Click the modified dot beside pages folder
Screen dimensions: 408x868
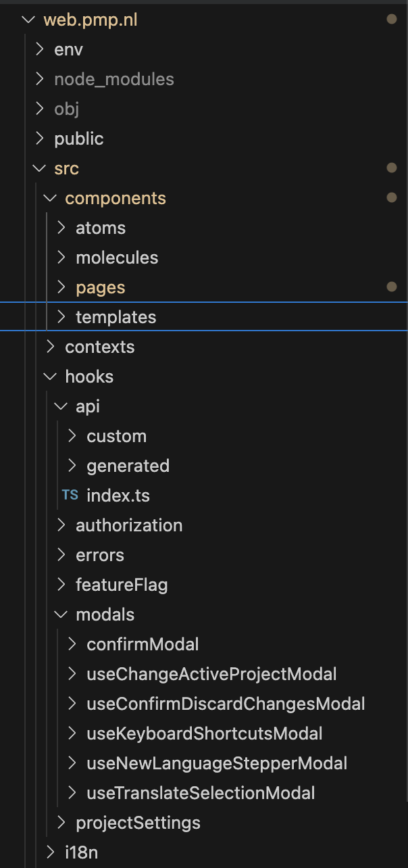pyautogui.click(x=391, y=287)
